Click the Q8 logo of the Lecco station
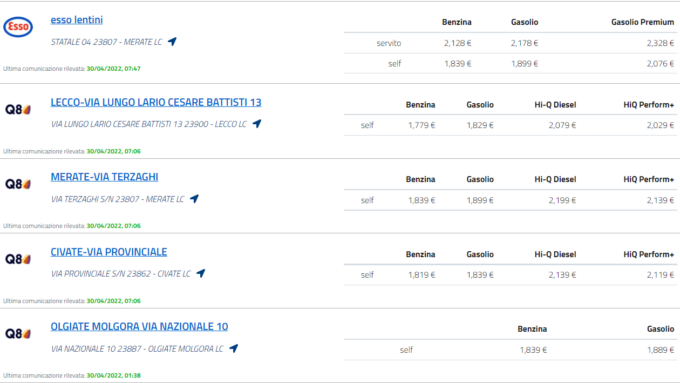The height and width of the screenshot is (383, 680). pyautogui.click(x=18, y=109)
